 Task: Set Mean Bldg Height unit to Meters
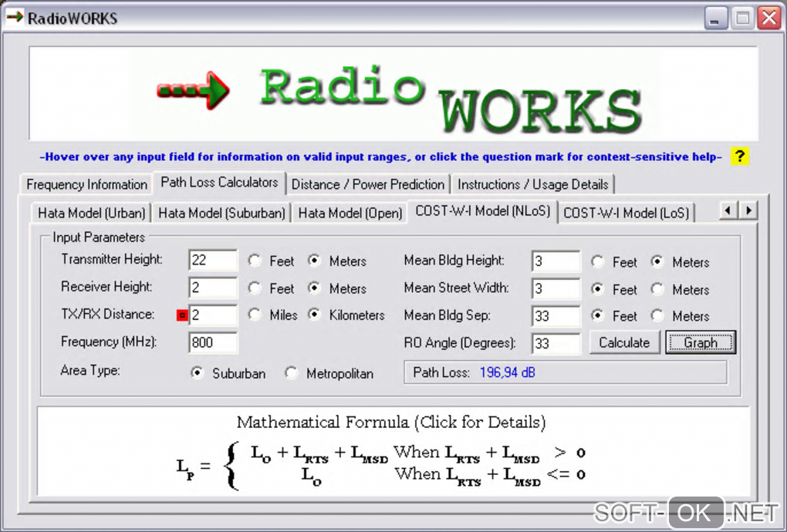[x=680, y=261]
